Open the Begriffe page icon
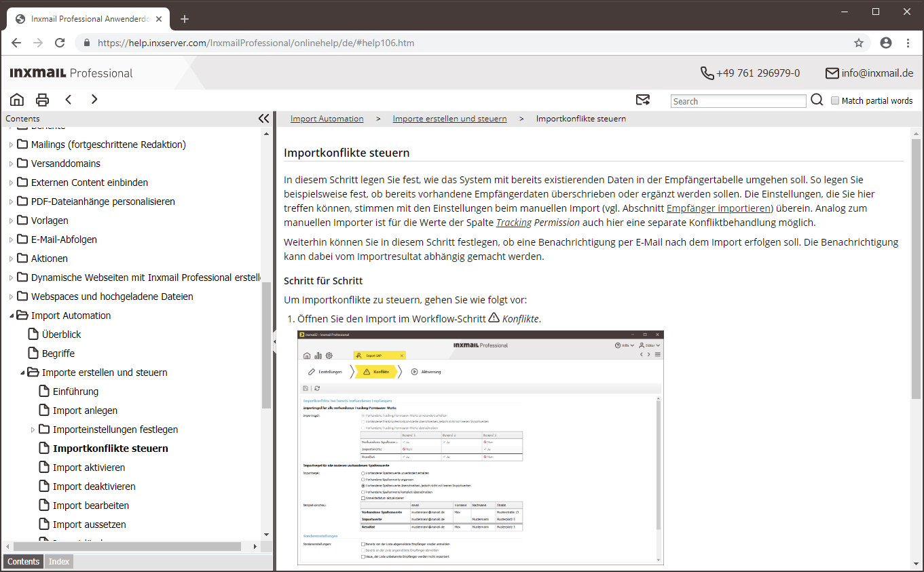The height and width of the screenshot is (572, 924). [x=33, y=354]
